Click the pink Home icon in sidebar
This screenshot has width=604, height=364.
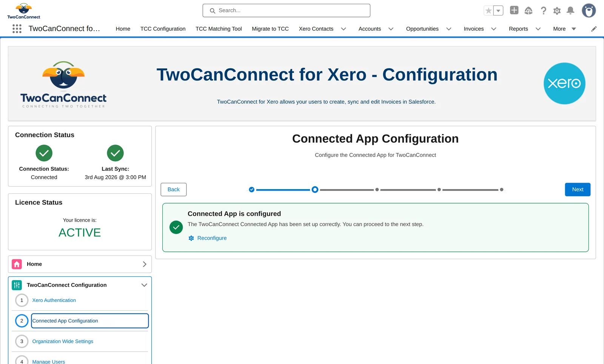pyautogui.click(x=17, y=264)
